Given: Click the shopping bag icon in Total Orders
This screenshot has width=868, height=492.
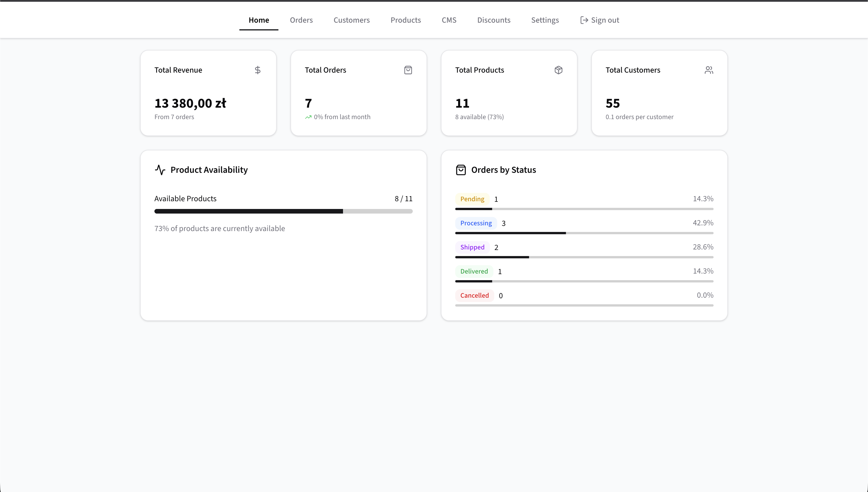Looking at the screenshot, I should coord(408,70).
